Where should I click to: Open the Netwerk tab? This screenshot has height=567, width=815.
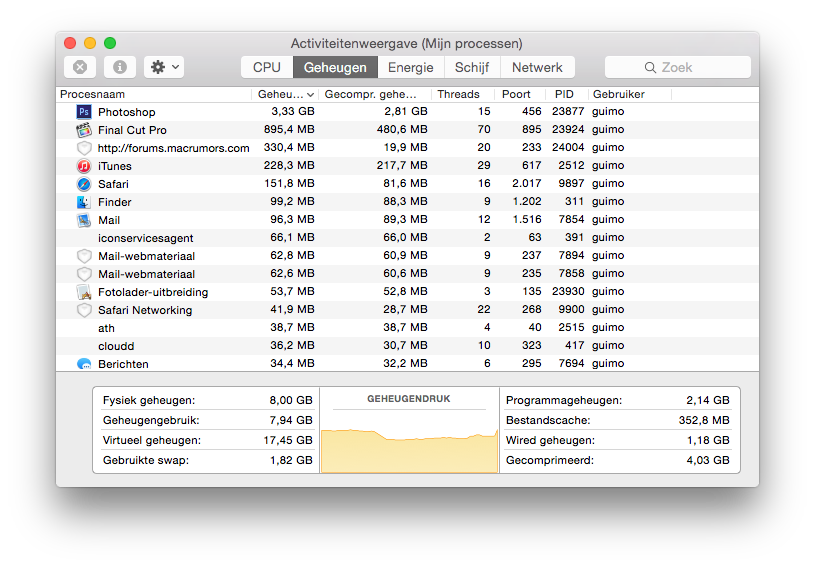(537, 67)
